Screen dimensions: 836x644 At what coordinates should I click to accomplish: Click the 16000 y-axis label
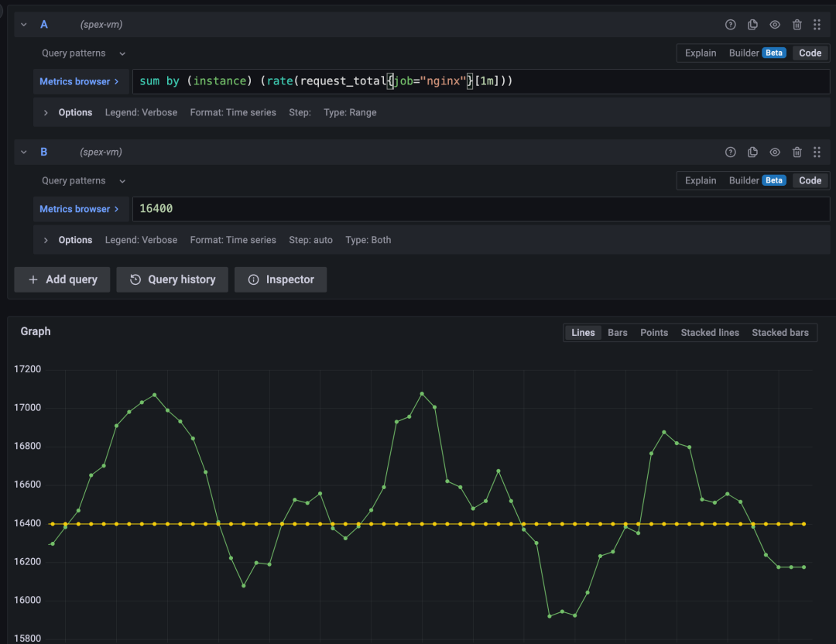coord(27,600)
